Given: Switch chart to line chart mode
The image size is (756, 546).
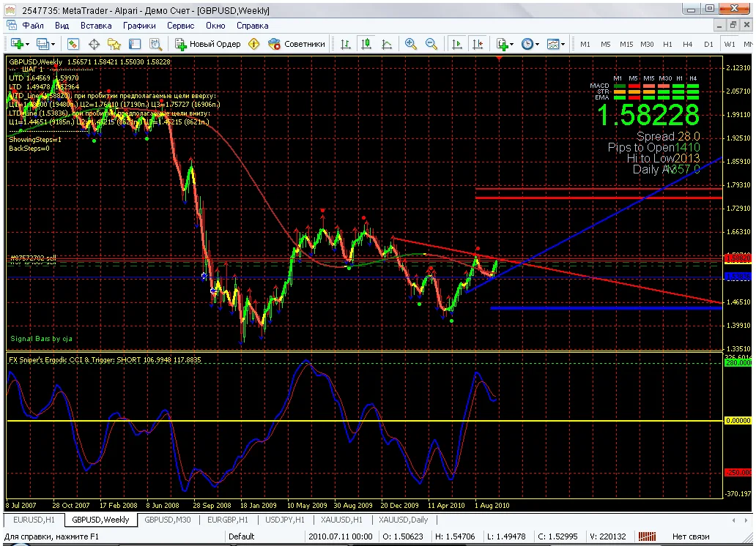Looking at the screenshot, I should [386, 44].
